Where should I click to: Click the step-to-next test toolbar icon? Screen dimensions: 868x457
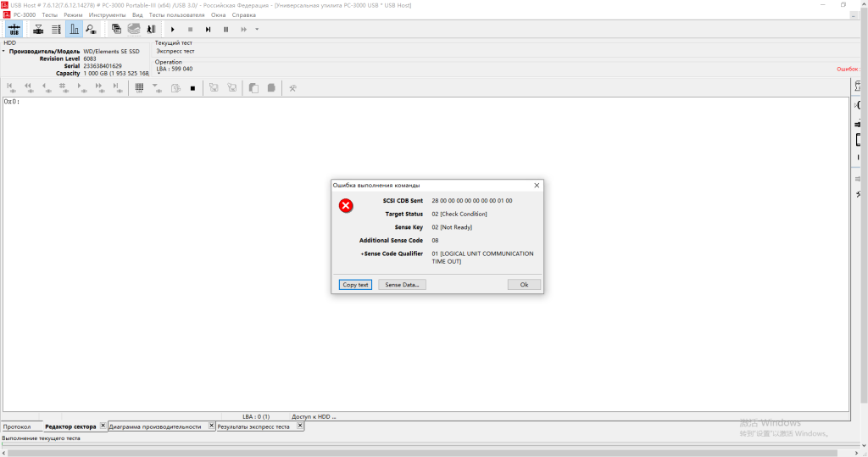(208, 30)
